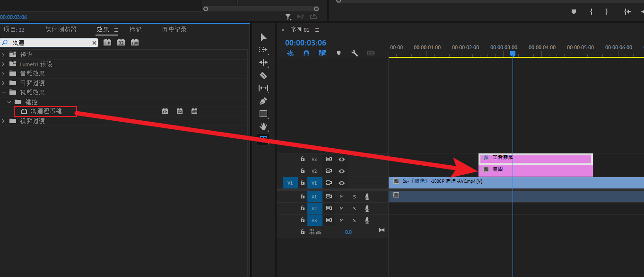
Task: Clear the effects search field
Action: 94,43
